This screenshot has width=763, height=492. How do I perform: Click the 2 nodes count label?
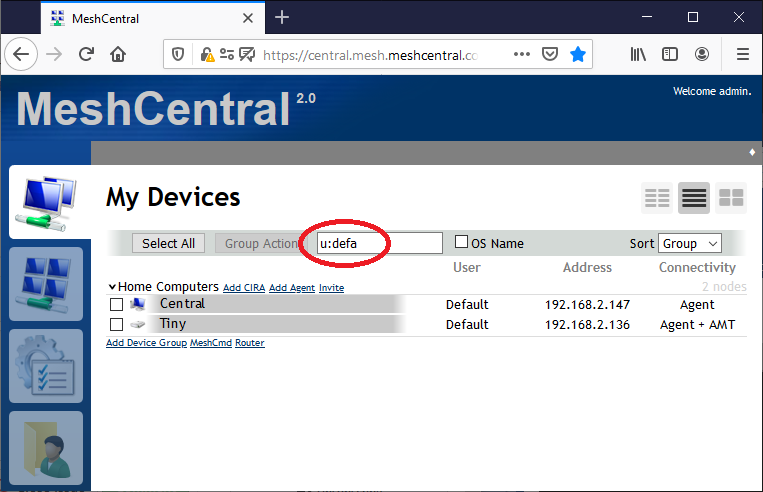pos(724,287)
